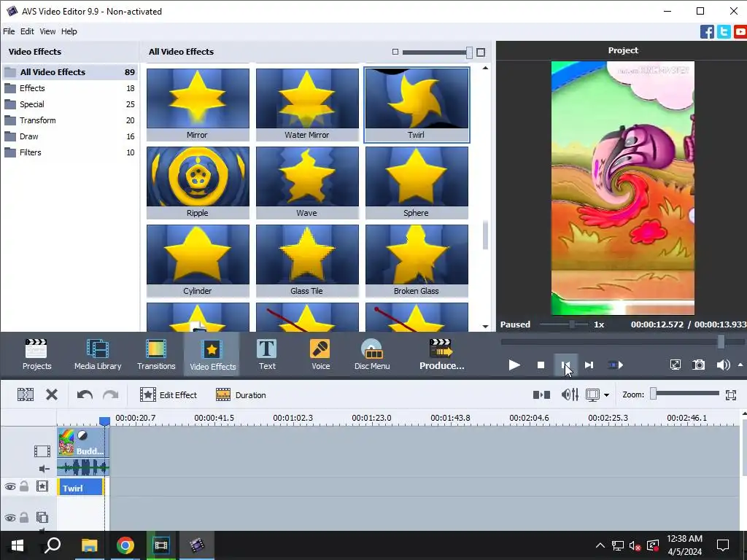Select the Wave effect thumbnail
The image size is (747, 560).
[307, 182]
